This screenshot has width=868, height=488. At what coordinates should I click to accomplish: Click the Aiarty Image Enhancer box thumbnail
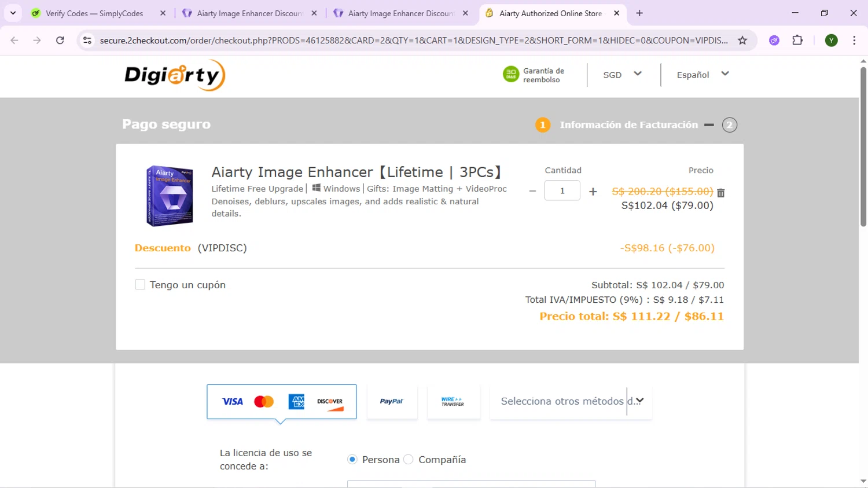pyautogui.click(x=170, y=196)
